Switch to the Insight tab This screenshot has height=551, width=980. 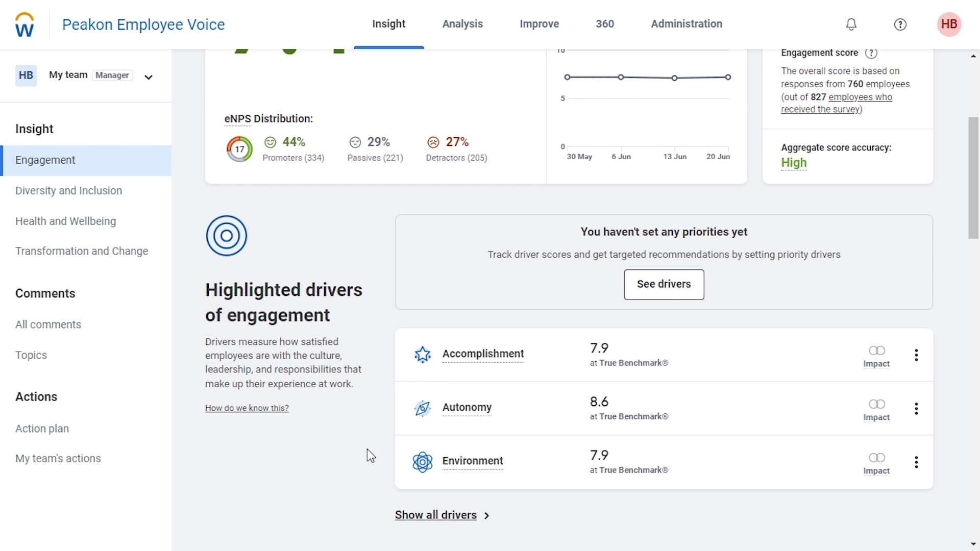click(388, 24)
